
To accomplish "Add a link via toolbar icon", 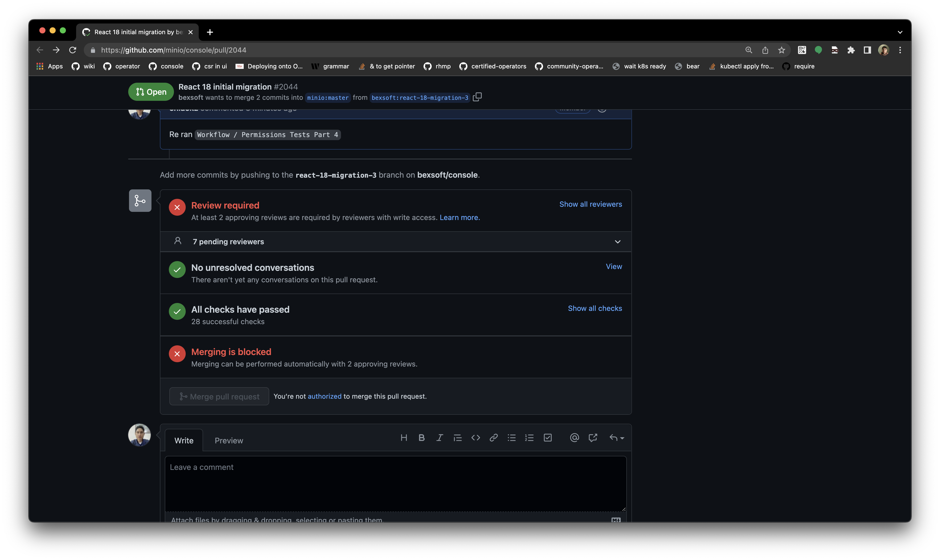I will pos(494,438).
